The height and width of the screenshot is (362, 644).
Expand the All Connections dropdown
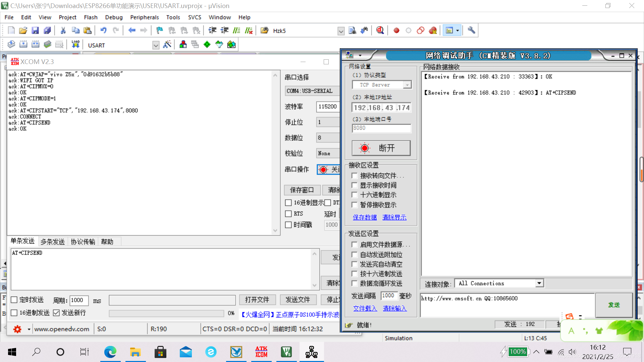[539, 283]
